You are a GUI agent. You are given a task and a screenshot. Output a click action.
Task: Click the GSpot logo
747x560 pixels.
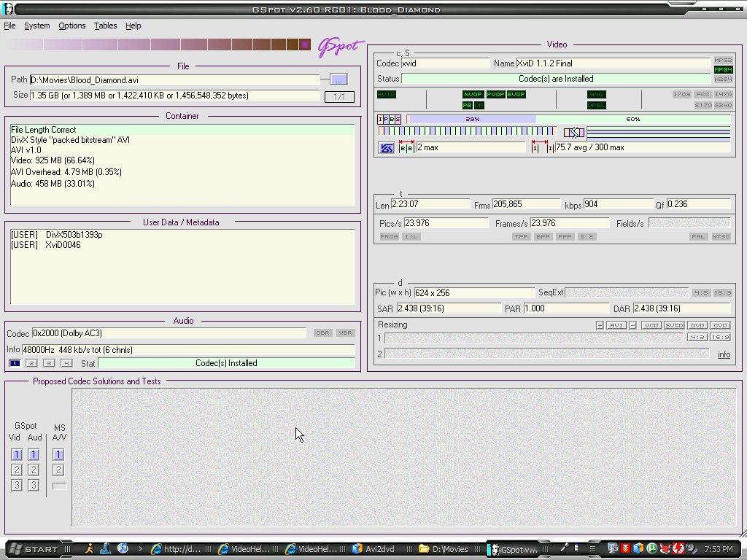coord(340,47)
